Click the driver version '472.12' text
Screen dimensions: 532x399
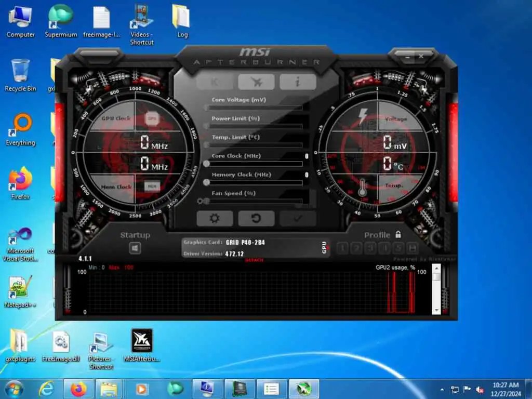point(234,254)
